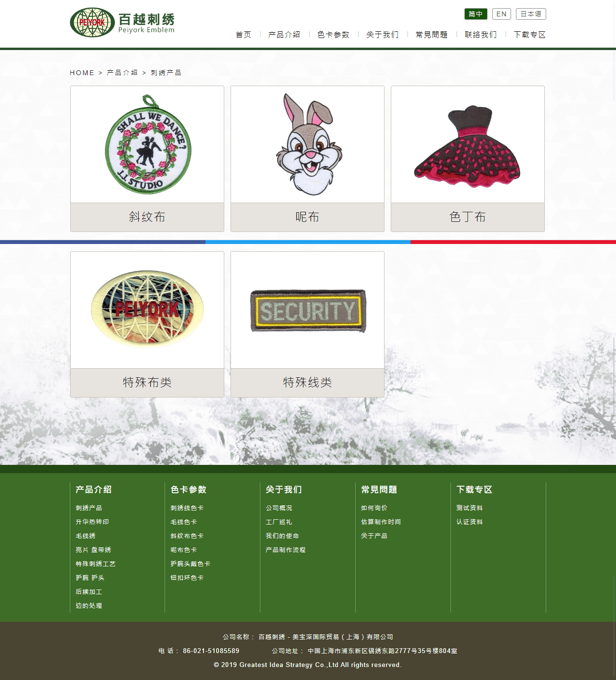Go to 产品介绍 in the breadcrumb

point(122,73)
